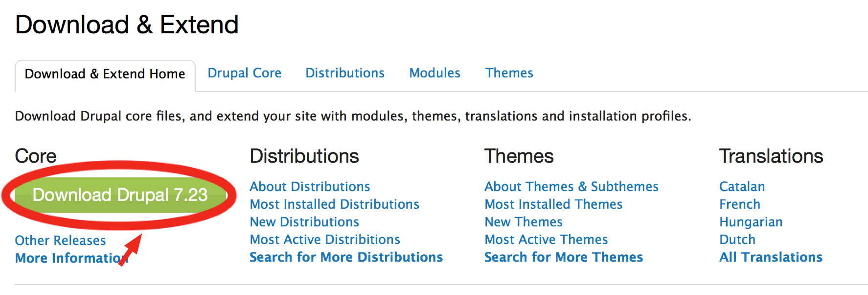View Most Installed Distributions

334,204
